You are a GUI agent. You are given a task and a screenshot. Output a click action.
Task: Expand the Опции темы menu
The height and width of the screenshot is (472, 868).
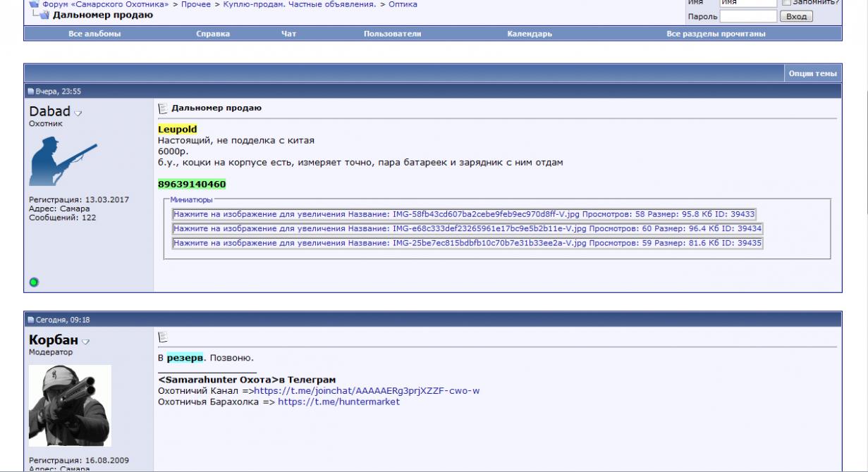coord(812,73)
